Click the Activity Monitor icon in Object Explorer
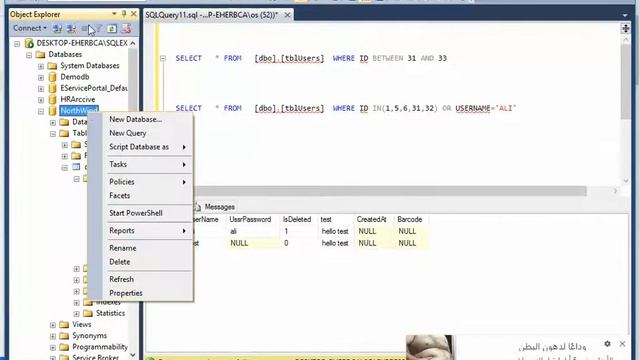This screenshot has width=640, height=360. click(126, 28)
